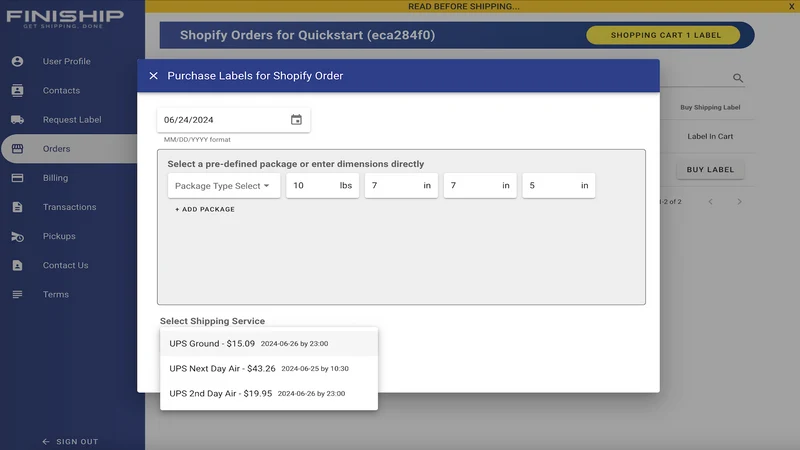Image resolution: width=800 pixels, height=450 pixels.
Task: Click the Read Before Shipping banner text
Action: tap(464, 6)
